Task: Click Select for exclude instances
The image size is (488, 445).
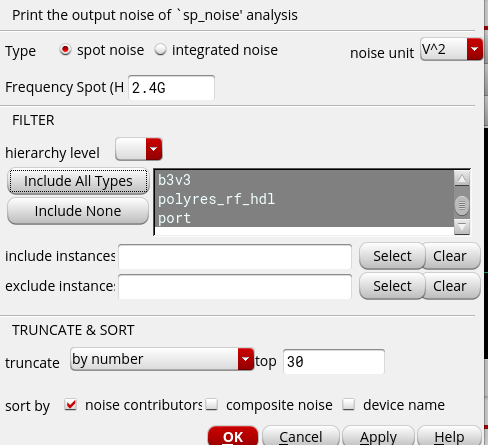Action: (x=392, y=286)
